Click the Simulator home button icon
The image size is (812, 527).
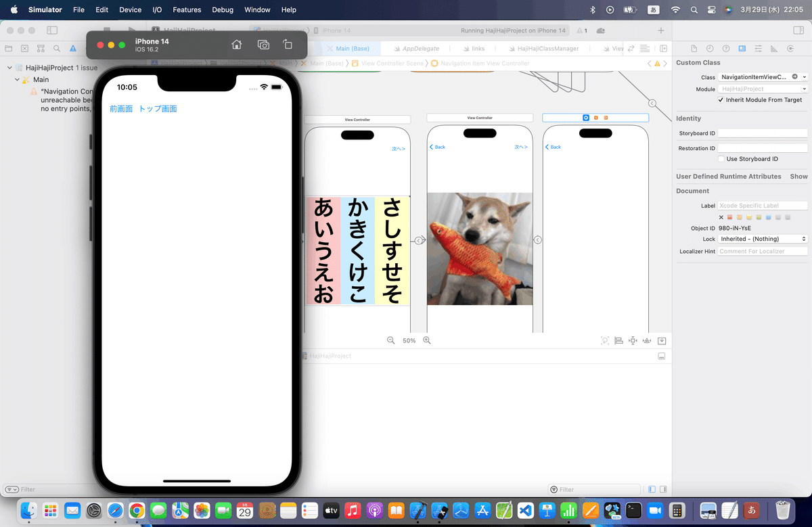(x=236, y=45)
